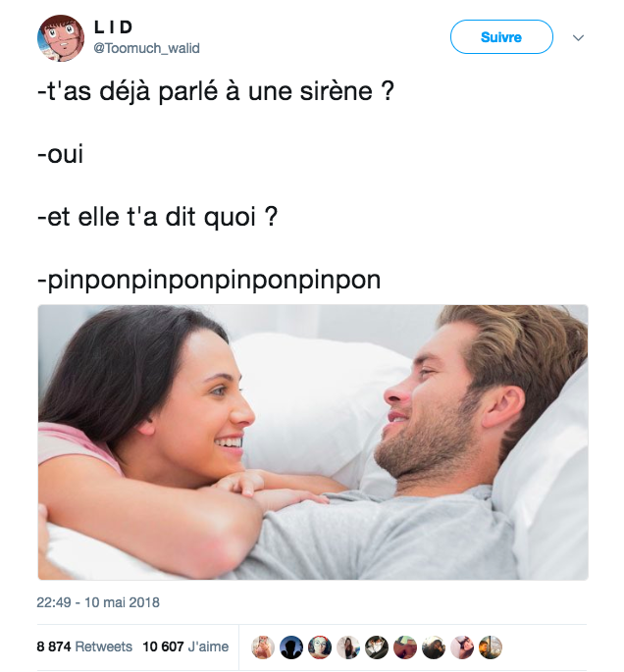Click the pinponpinpon tweet text line
The height and width of the screenshot is (672, 624).
(209, 281)
